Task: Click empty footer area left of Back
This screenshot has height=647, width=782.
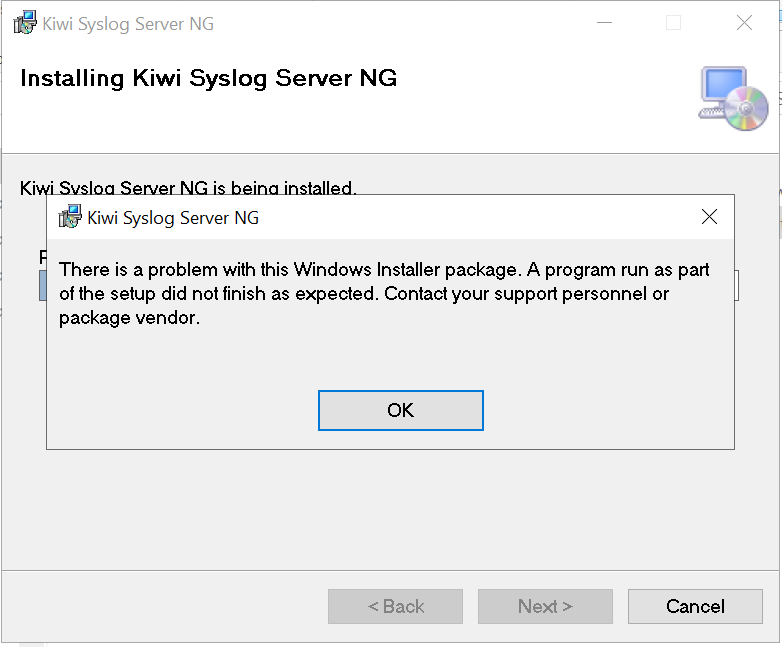Action: coord(160,606)
